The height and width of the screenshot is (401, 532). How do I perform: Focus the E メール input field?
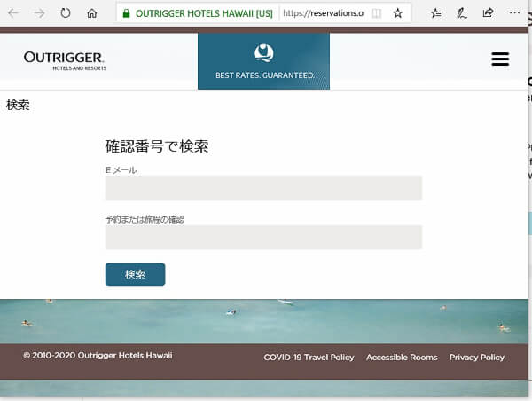(263, 188)
